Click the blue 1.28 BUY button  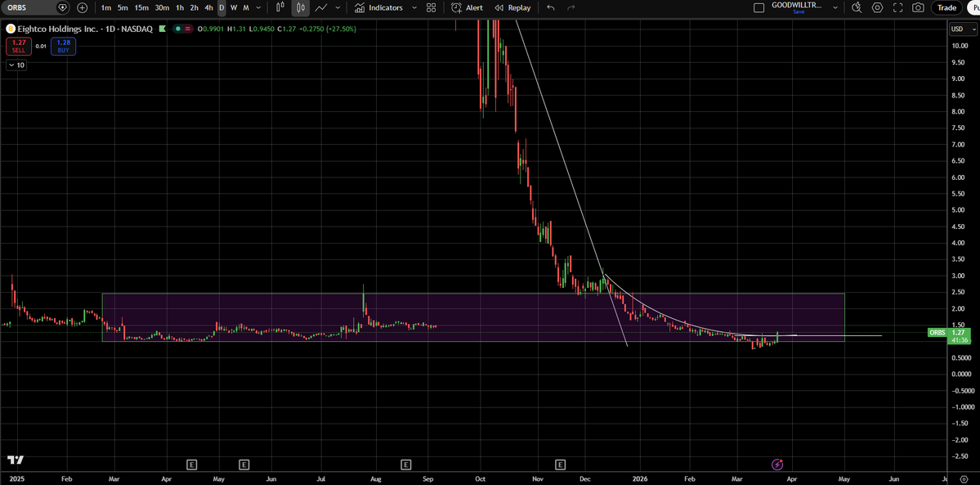point(65,47)
